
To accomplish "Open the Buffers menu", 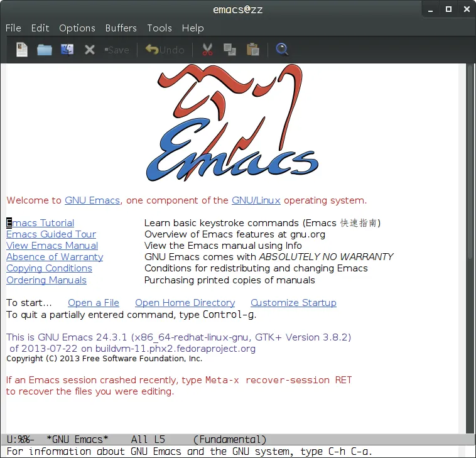I will (121, 28).
